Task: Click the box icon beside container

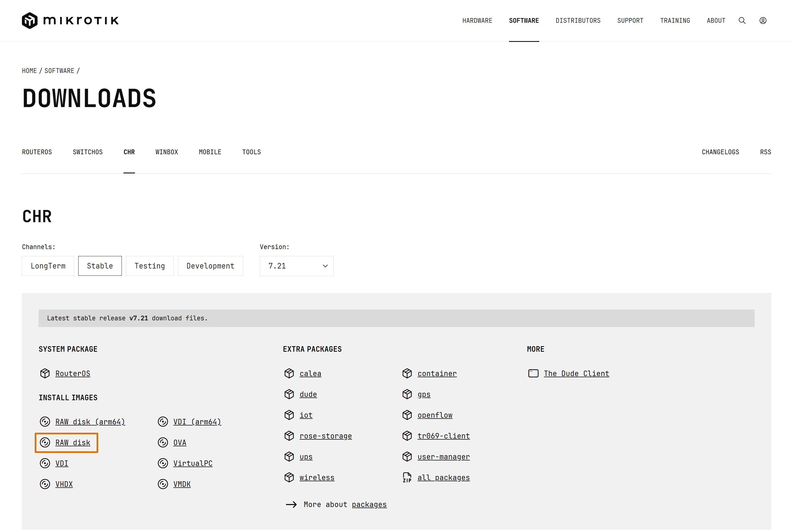Action: tap(407, 373)
